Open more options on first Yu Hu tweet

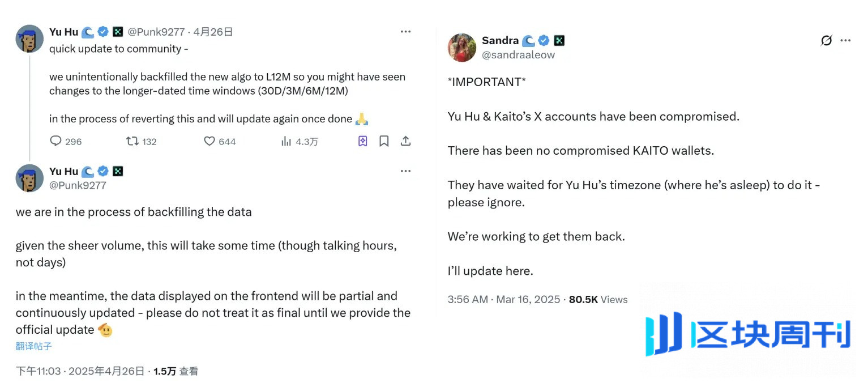point(405,32)
